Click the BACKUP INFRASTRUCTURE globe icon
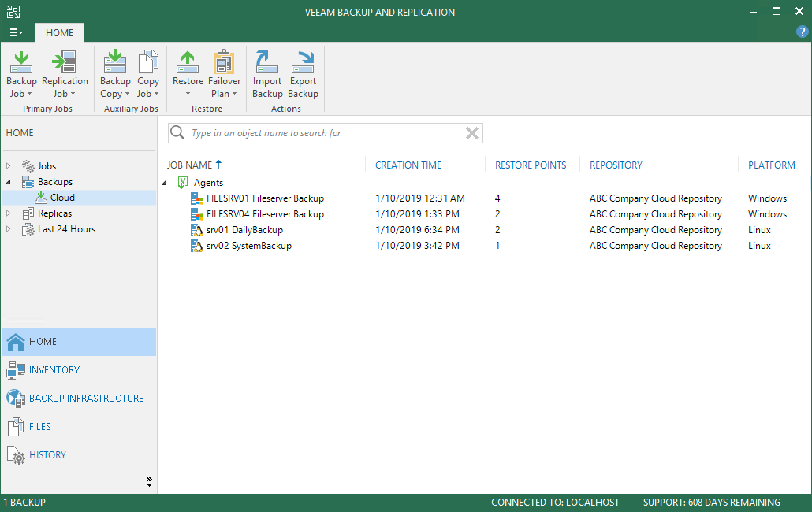 click(x=16, y=399)
